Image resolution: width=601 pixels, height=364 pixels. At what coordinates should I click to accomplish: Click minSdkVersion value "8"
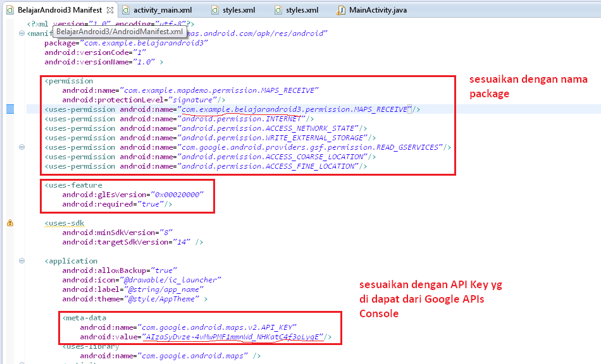[x=166, y=233]
